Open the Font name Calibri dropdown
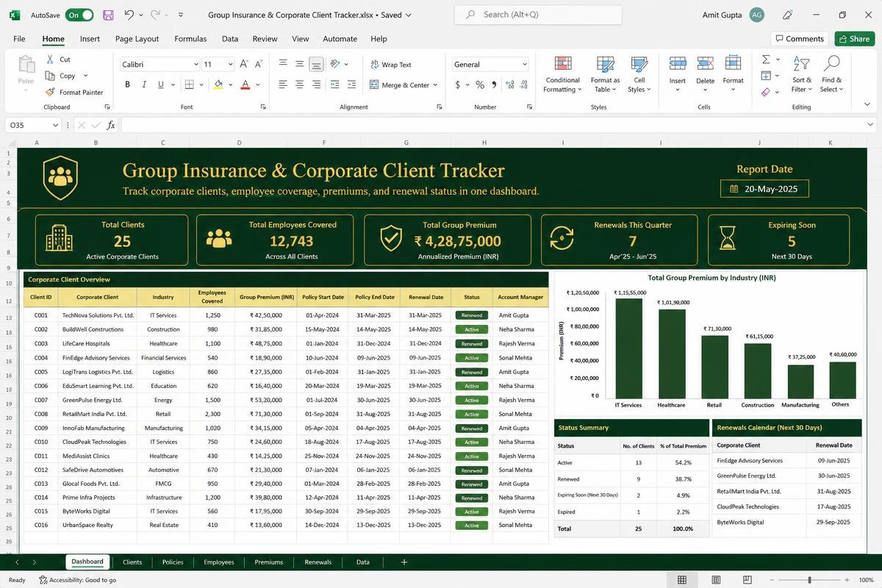 [x=196, y=65]
